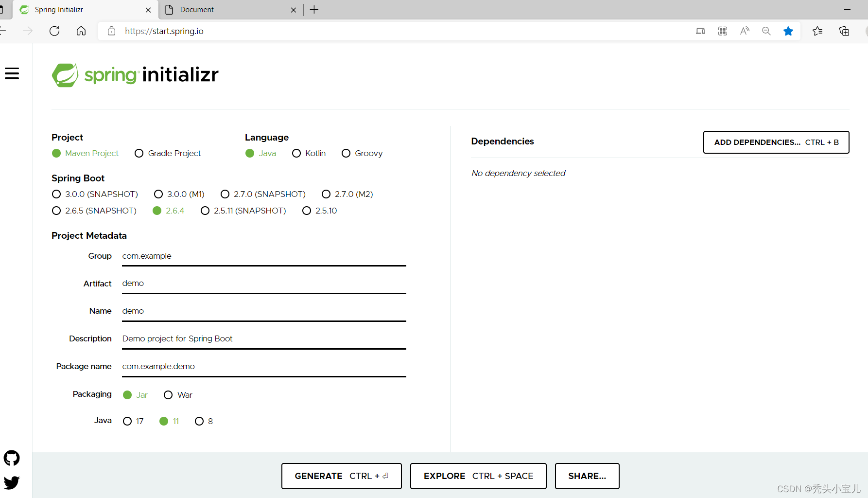Switch to the Document tab
The width and height of the screenshot is (868, 498).
[x=231, y=10]
